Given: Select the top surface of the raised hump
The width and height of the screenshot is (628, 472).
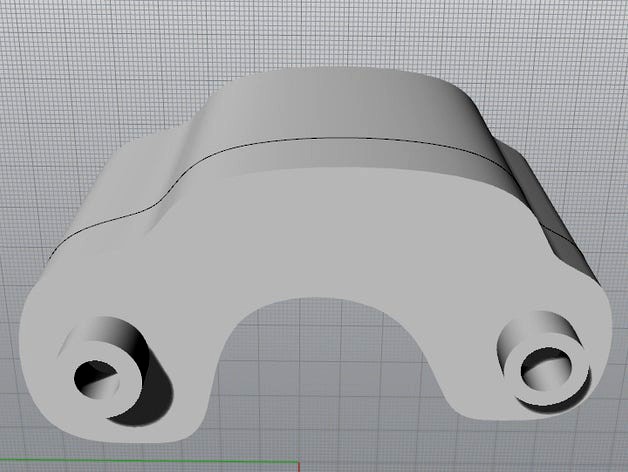Looking at the screenshot, I should [x=330, y=105].
